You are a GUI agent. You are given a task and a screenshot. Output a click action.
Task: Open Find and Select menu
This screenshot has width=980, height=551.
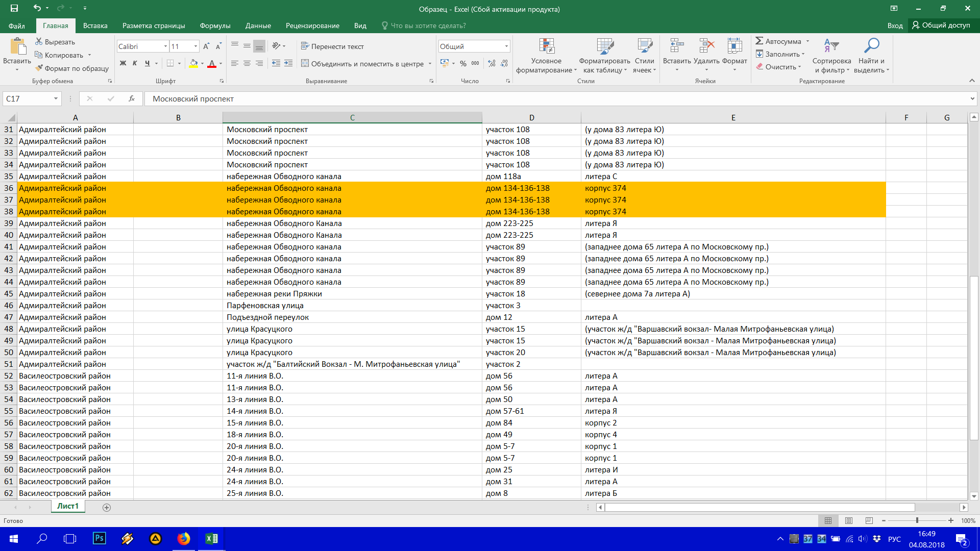(871, 56)
